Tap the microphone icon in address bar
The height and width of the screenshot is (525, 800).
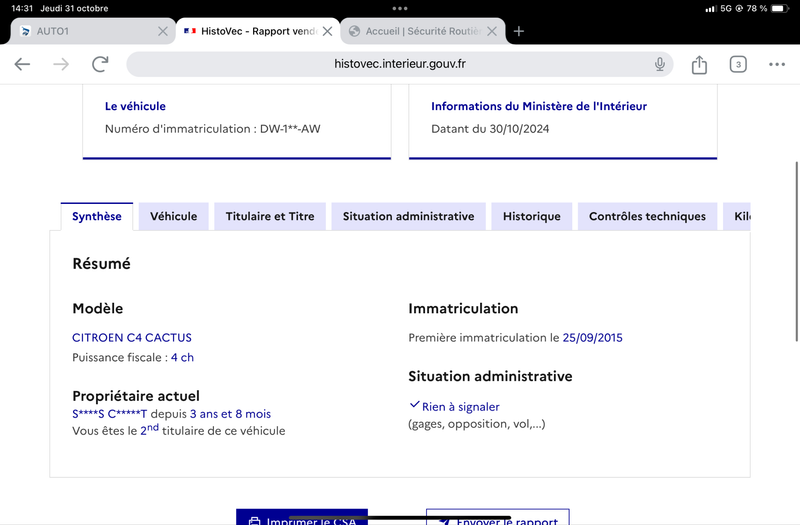(x=660, y=64)
